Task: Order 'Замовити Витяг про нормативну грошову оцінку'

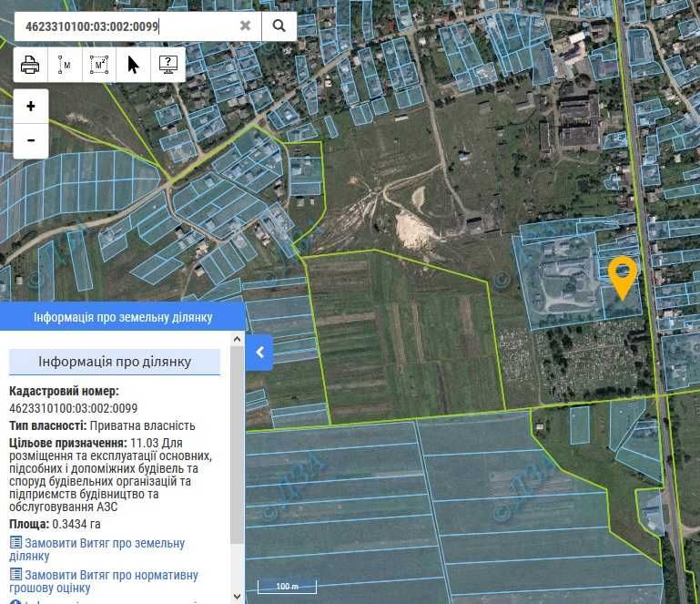Action: point(104,581)
